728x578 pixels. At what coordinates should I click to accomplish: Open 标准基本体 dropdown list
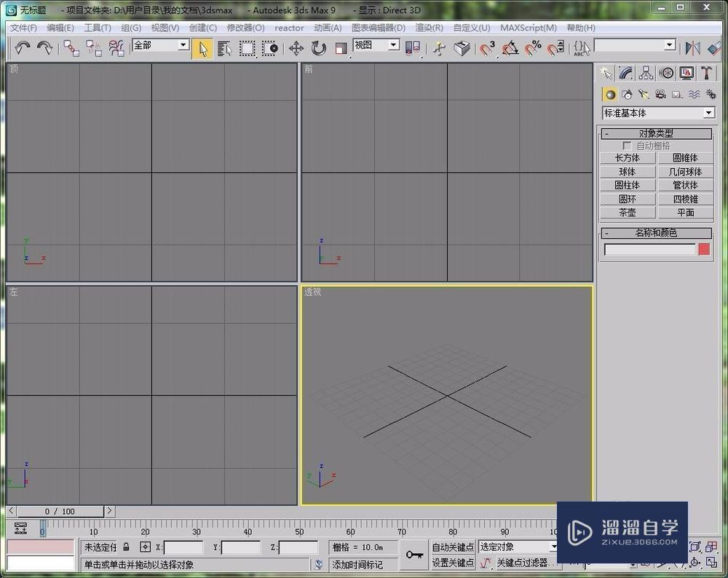[x=658, y=113]
